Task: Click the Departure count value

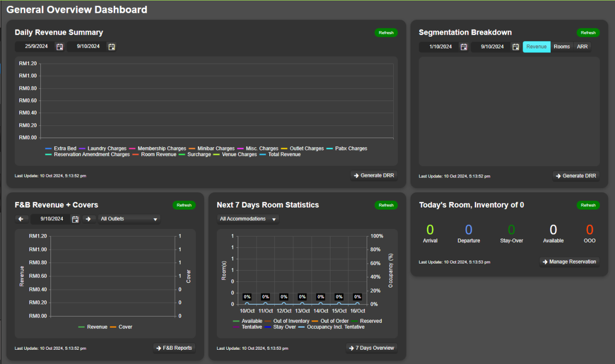Action: [469, 230]
